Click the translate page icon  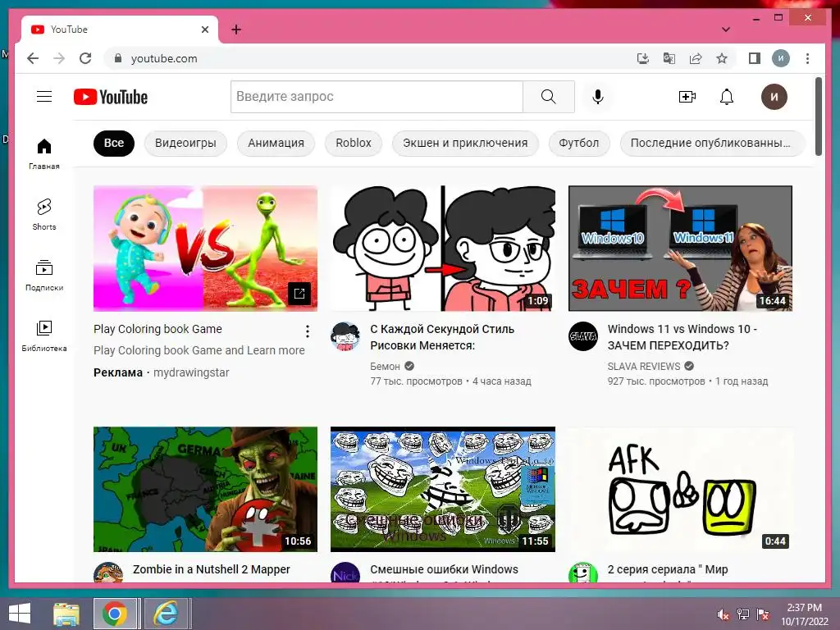[669, 58]
